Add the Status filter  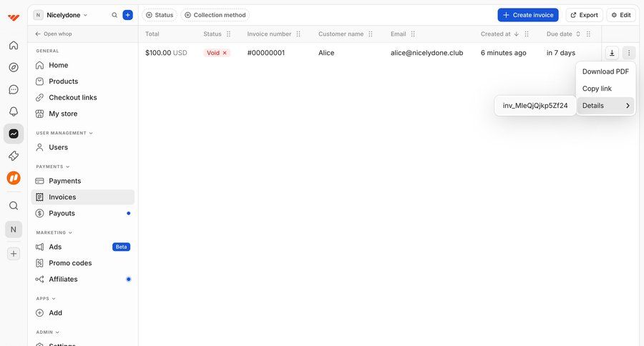[160, 15]
